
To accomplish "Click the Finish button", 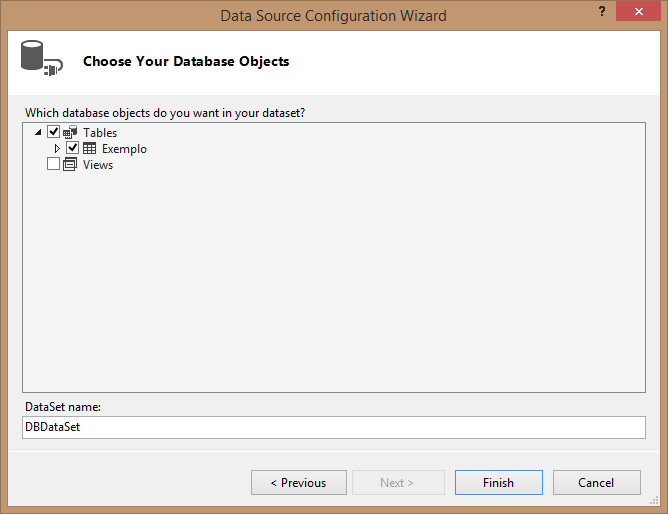I will pyautogui.click(x=498, y=482).
